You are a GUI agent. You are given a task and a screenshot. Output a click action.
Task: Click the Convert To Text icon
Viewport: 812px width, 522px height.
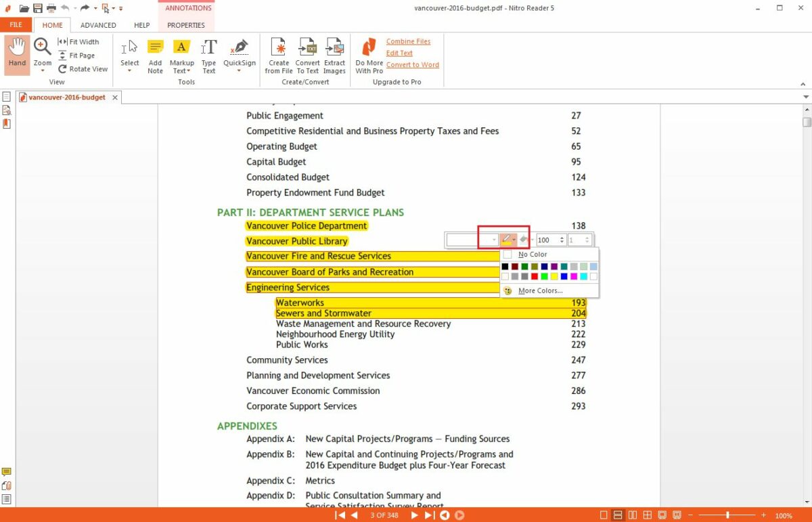click(307, 54)
